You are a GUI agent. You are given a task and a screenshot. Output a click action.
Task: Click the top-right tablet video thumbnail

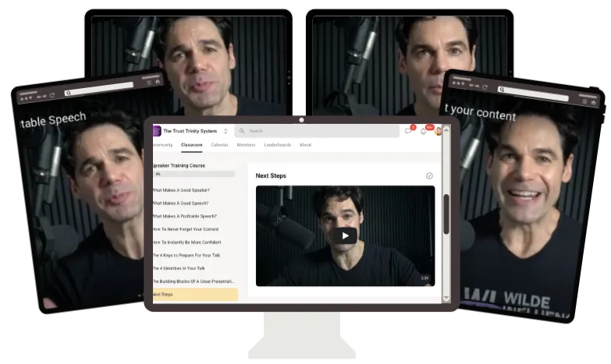click(x=410, y=64)
